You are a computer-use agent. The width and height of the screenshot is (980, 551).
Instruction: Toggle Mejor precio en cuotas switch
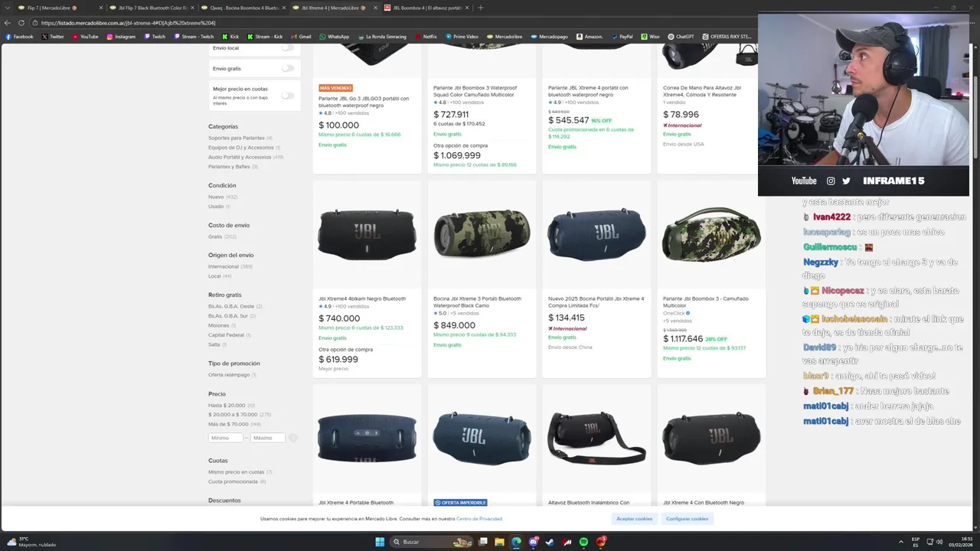pos(288,96)
